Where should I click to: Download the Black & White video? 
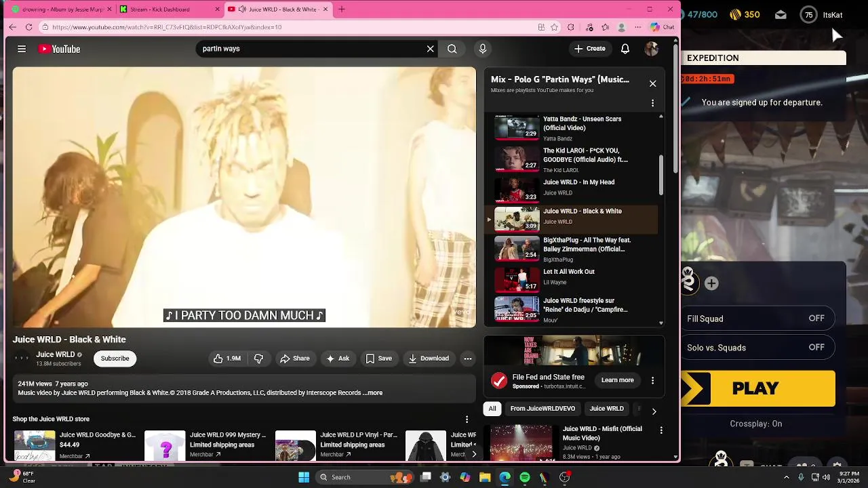pyautogui.click(x=429, y=359)
